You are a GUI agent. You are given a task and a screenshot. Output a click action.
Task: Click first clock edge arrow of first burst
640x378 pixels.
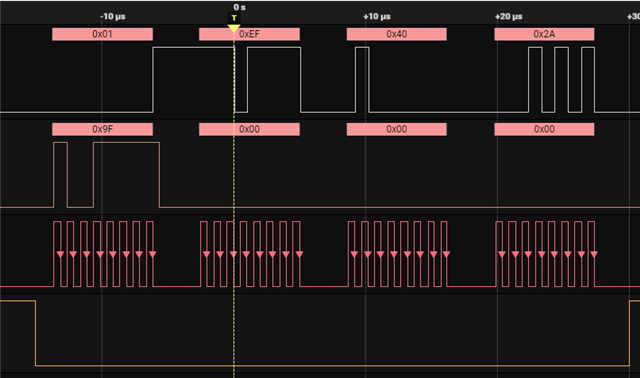tap(60, 255)
